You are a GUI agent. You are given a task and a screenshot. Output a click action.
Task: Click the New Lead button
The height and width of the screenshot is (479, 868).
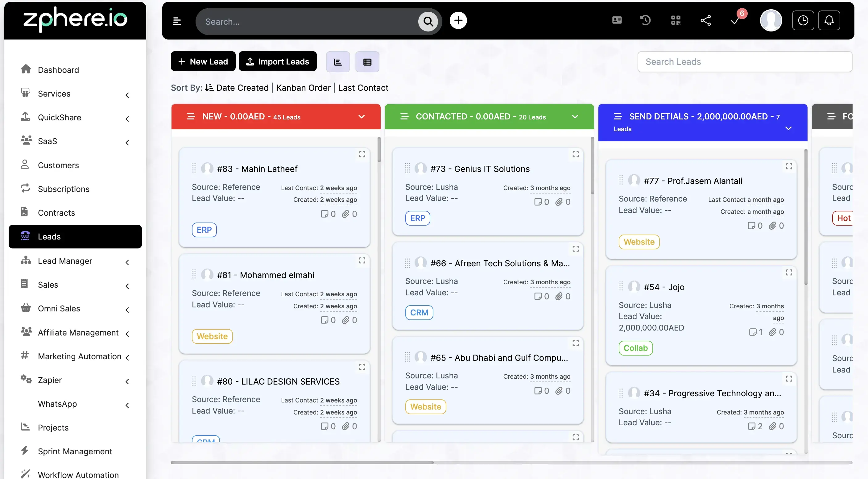coord(203,62)
